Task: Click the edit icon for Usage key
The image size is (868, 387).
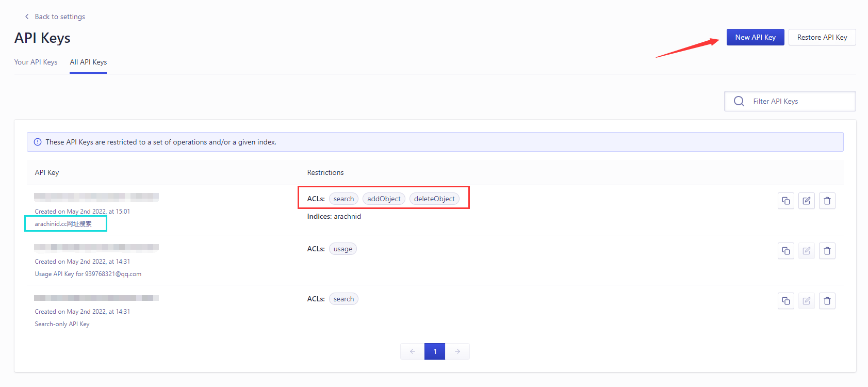Action: [806, 251]
